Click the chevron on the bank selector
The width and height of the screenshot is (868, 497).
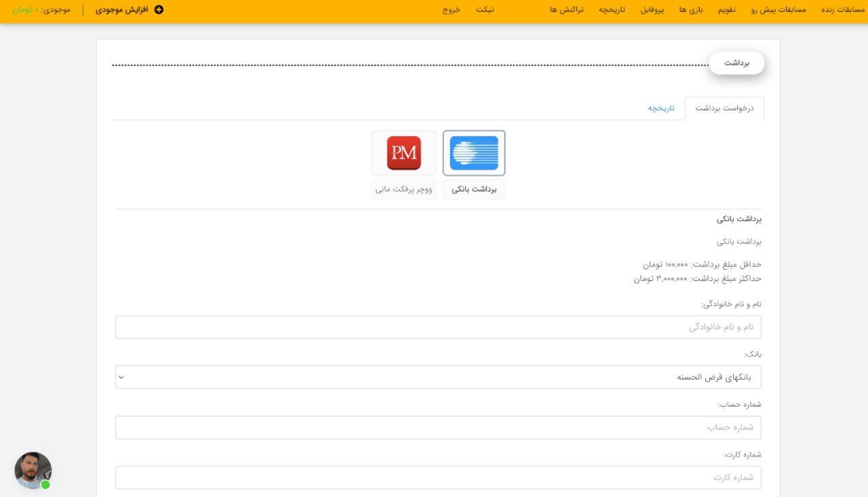point(122,376)
